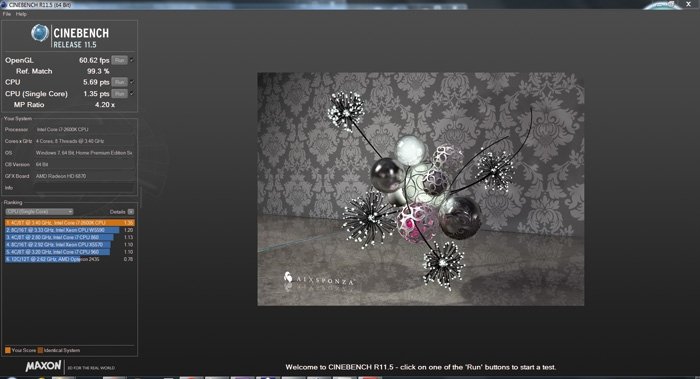Click the AIXSPONZA logo in the rendered image
Viewport: 700px width, 379px height.
tap(319, 279)
